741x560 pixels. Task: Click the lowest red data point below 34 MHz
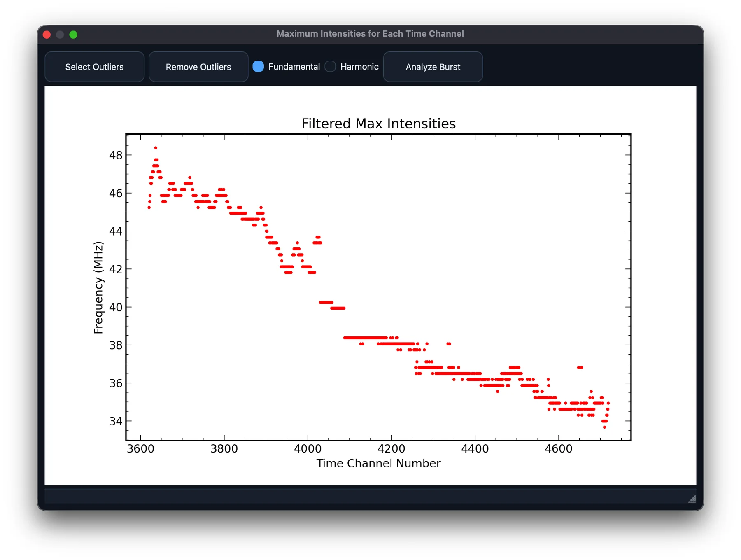(x=604, y=427)
